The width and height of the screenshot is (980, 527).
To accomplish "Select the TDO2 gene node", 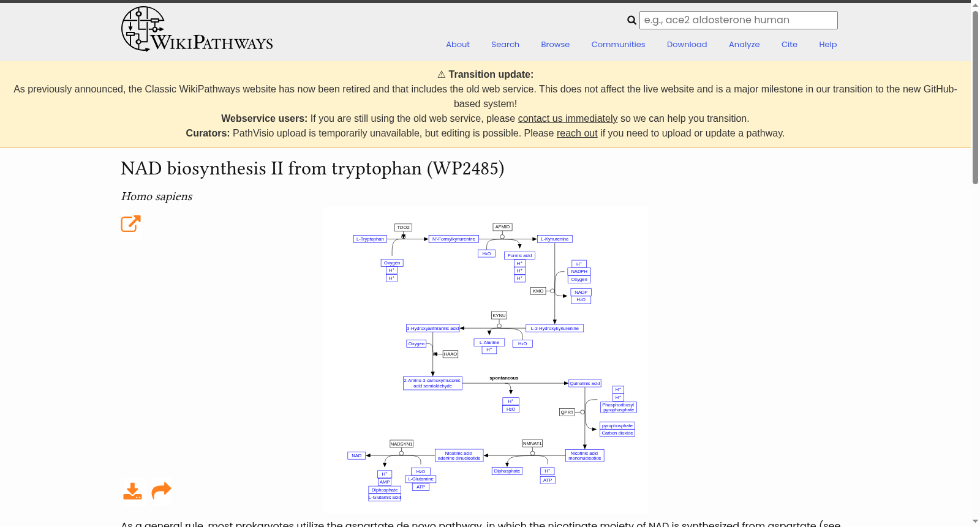I will pos(403,227).
